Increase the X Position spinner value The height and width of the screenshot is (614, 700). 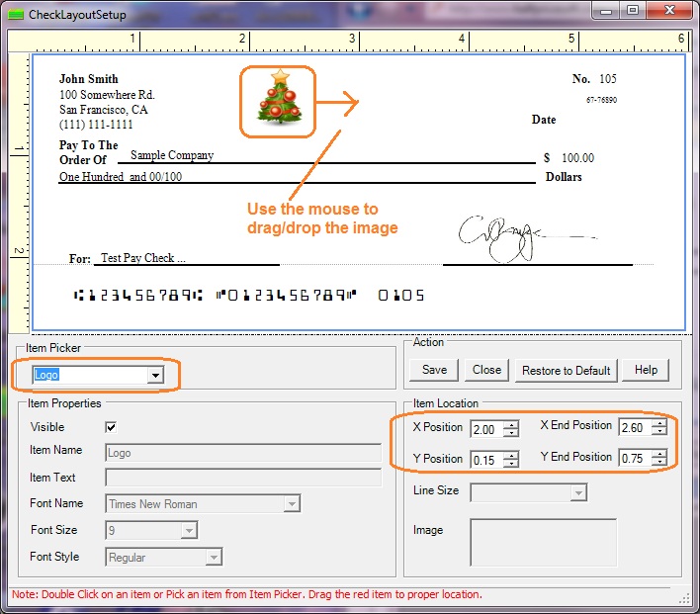pos(511,425)
